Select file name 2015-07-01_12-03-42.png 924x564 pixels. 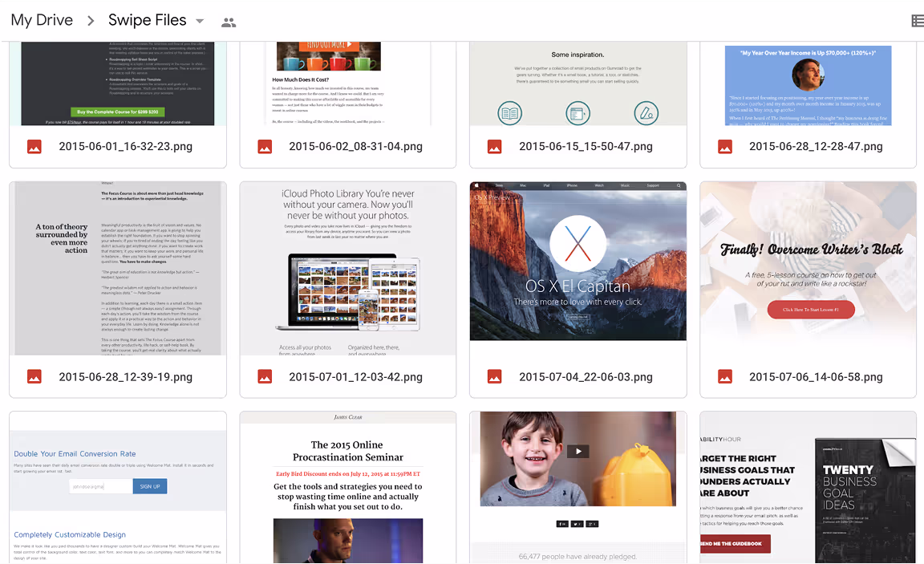pos(355,376)
